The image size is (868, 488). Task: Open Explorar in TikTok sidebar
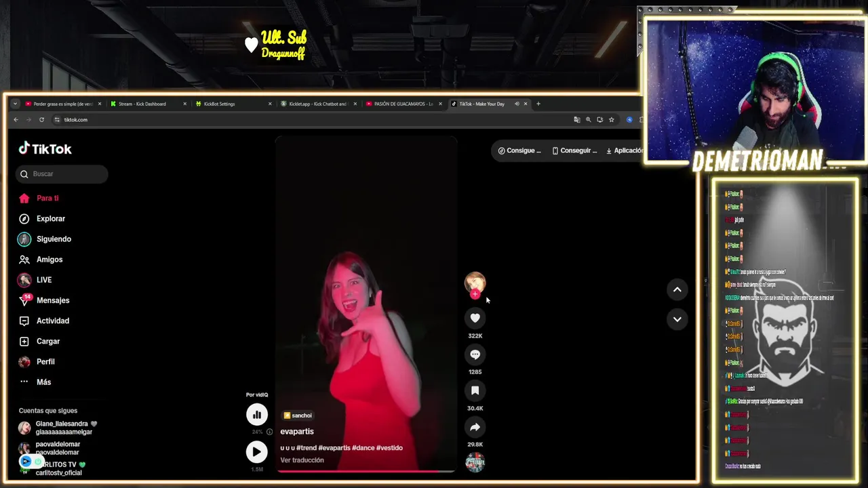coord(51,218)
